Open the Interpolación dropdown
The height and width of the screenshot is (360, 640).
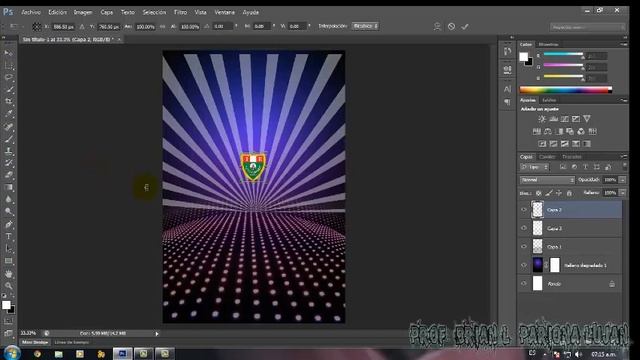pyautogui.click(x=365, y=26)
